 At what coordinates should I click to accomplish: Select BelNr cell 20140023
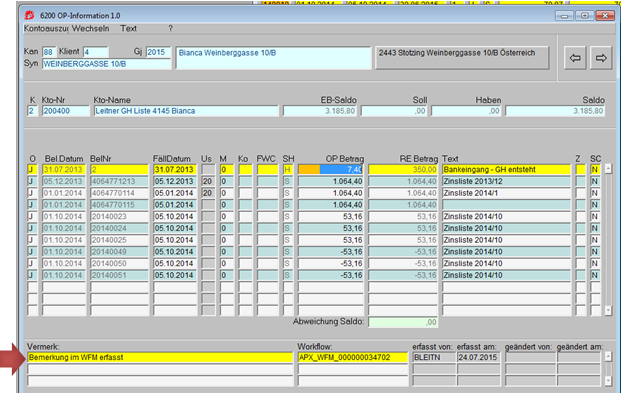119,217
